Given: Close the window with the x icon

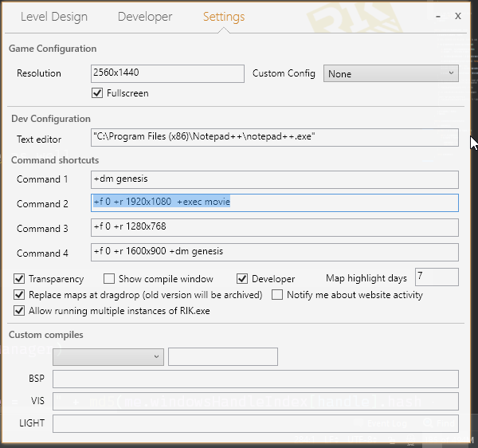Looking at the screenshot, I should pyautogui.click(x=458, y=16).
